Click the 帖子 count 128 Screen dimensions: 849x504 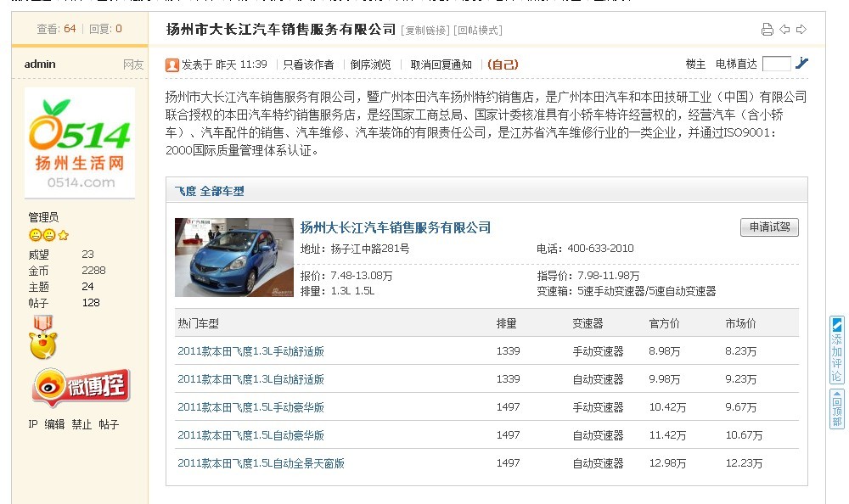click(91, 303)
